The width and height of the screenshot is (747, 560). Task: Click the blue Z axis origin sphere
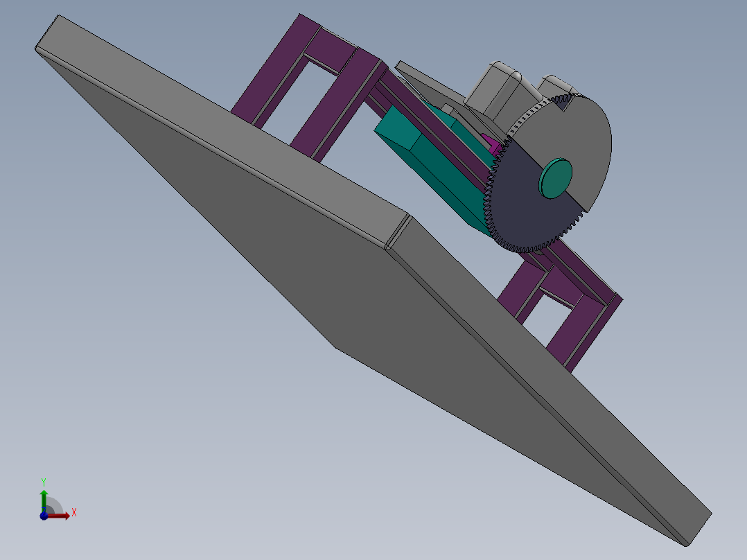tap(44, 514)
